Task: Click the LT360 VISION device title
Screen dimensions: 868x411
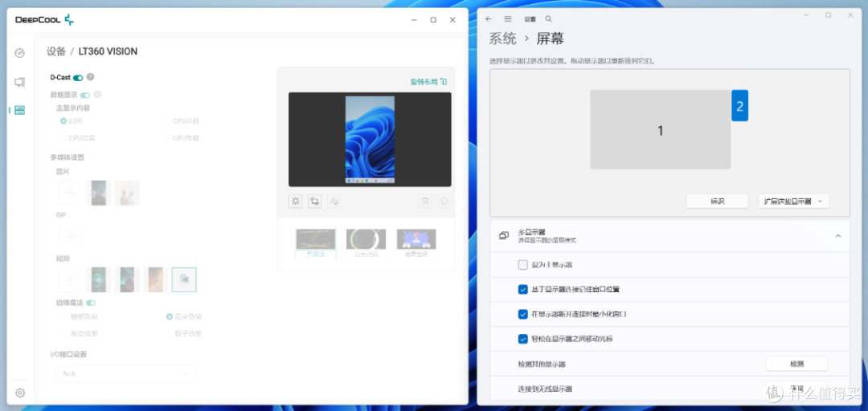Action: 108,51
